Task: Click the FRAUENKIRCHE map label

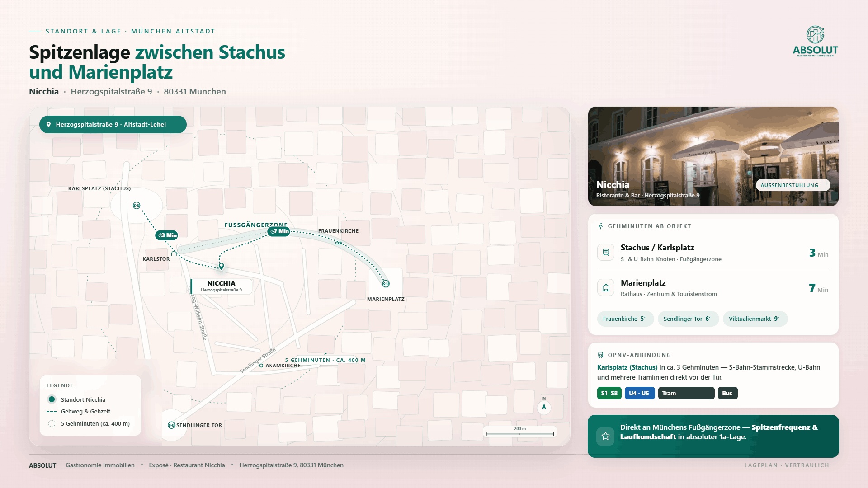Action: tap(338, 231)
